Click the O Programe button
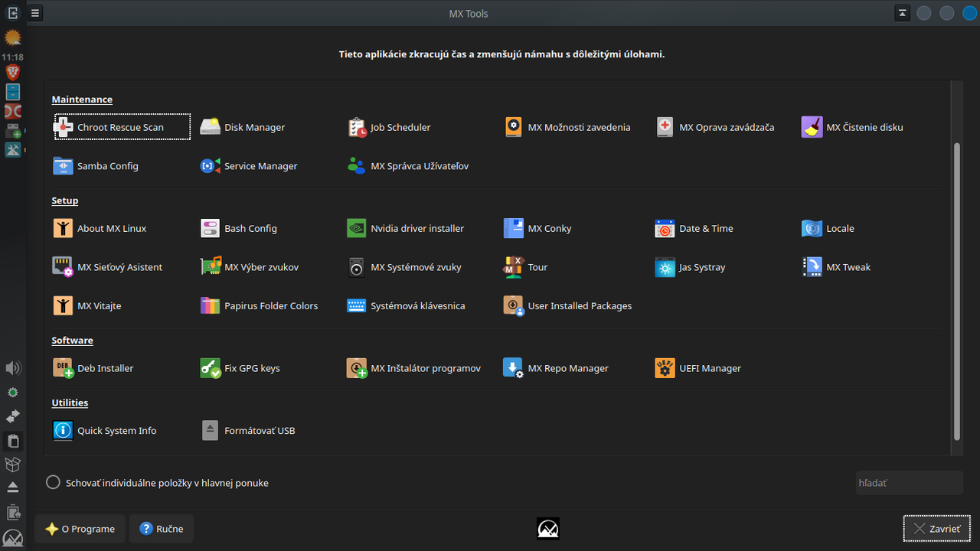Screen dimensions: 980x551 (x=80, y=529)
